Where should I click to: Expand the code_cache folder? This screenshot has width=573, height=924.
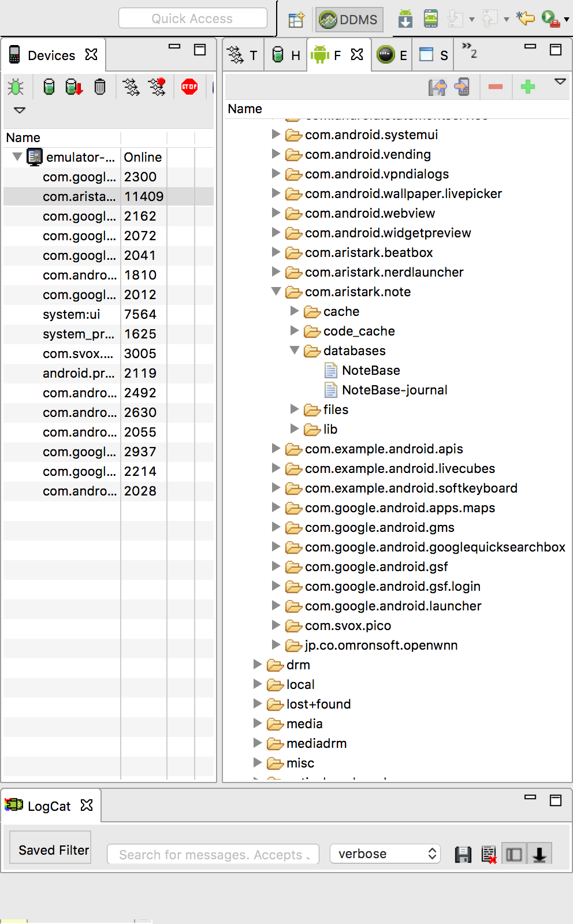[295, 331]
